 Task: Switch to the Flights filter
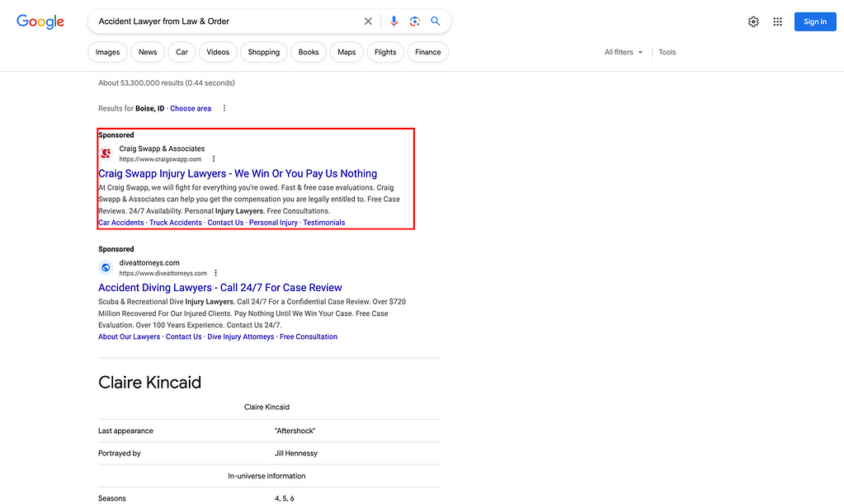click(385, 52)
